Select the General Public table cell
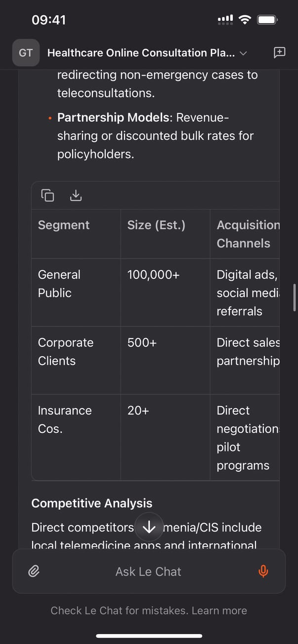 (59, 284)
